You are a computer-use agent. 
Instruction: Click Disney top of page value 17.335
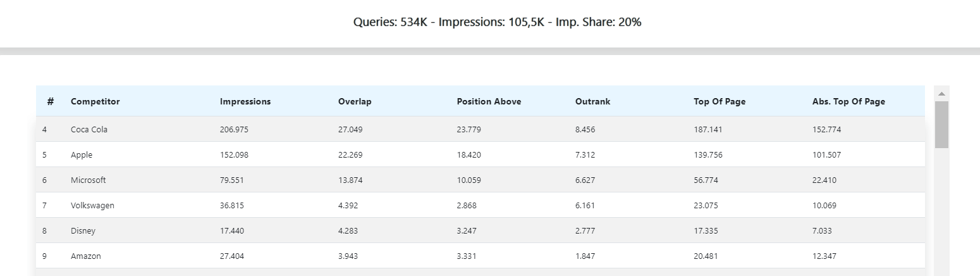706,230
